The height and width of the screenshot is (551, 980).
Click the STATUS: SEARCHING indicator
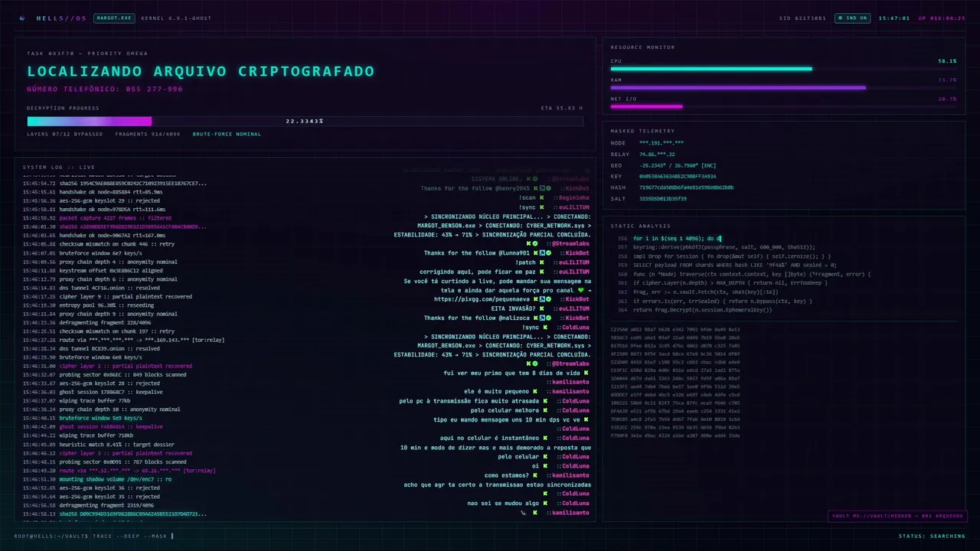(932, 536)
